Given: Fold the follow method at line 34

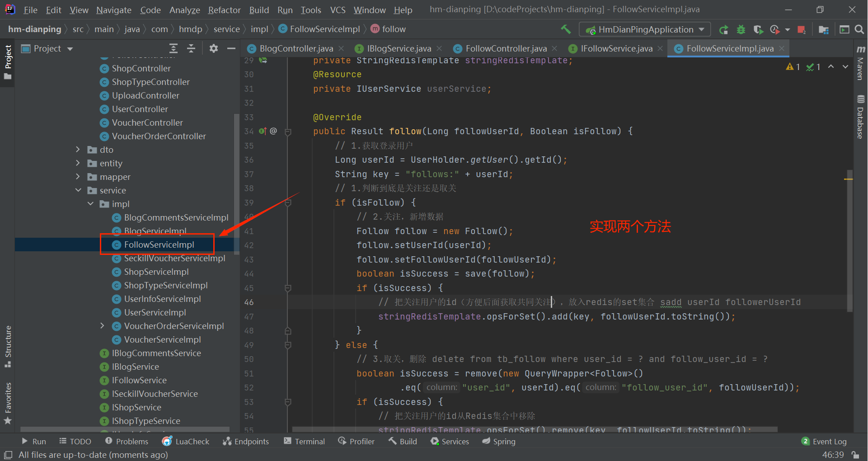Looking at the screenshot, I should point(288,132).
